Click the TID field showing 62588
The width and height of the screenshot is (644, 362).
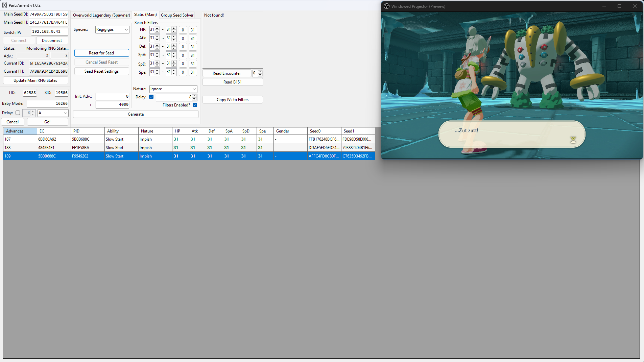tap(30, 93)
